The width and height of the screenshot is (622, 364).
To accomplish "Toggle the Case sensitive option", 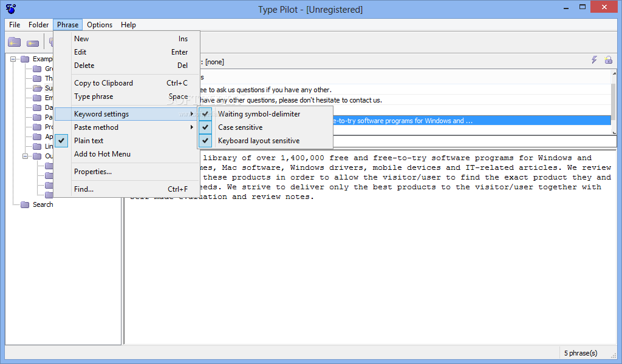I will click(x=265, y=127).
